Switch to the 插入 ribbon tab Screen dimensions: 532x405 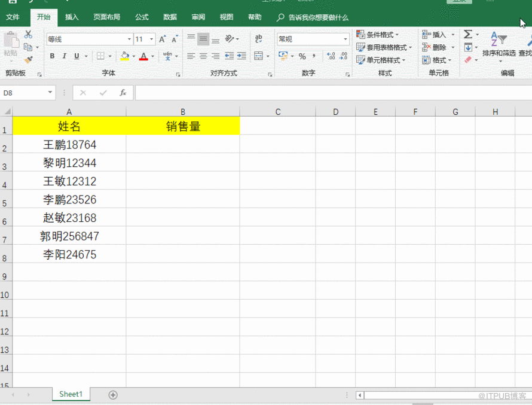point(72,17)
